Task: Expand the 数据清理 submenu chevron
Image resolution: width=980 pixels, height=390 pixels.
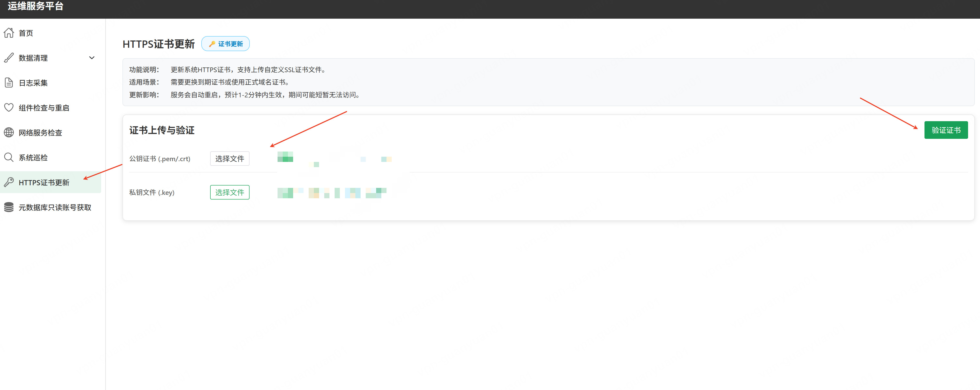Action: click(92, 58)
